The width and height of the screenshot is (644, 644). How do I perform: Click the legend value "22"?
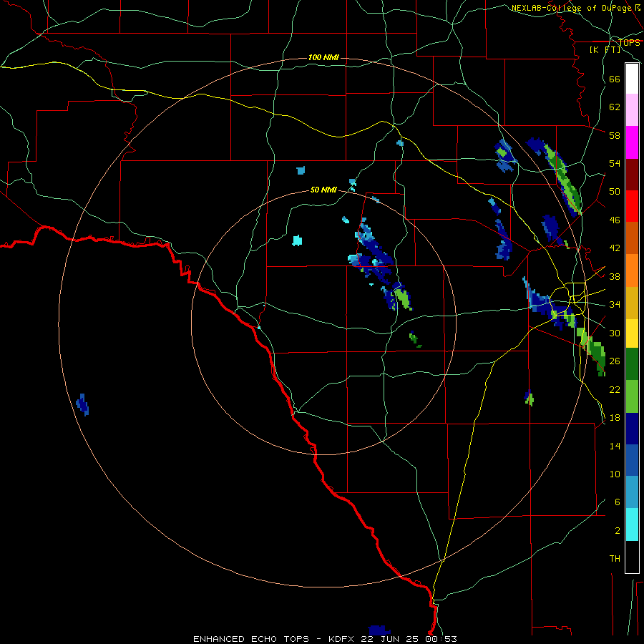[x=615, y=389]
